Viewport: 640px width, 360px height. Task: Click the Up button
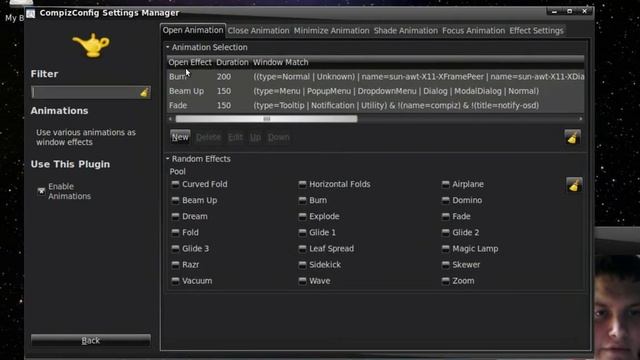coord(255,137)
